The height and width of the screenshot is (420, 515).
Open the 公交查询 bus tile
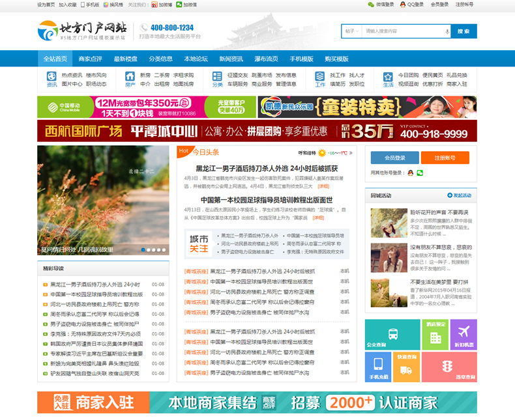point(392,334)
